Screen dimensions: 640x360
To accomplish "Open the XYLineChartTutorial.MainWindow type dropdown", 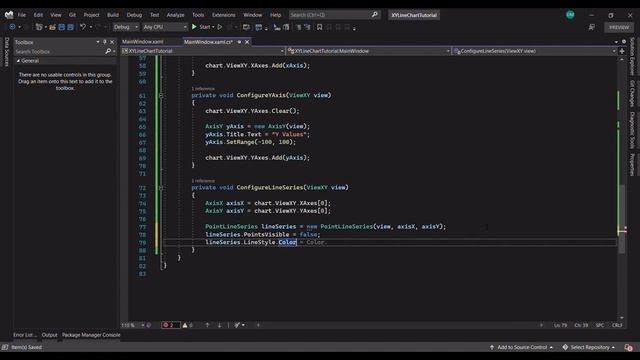I will click(368, 51).
